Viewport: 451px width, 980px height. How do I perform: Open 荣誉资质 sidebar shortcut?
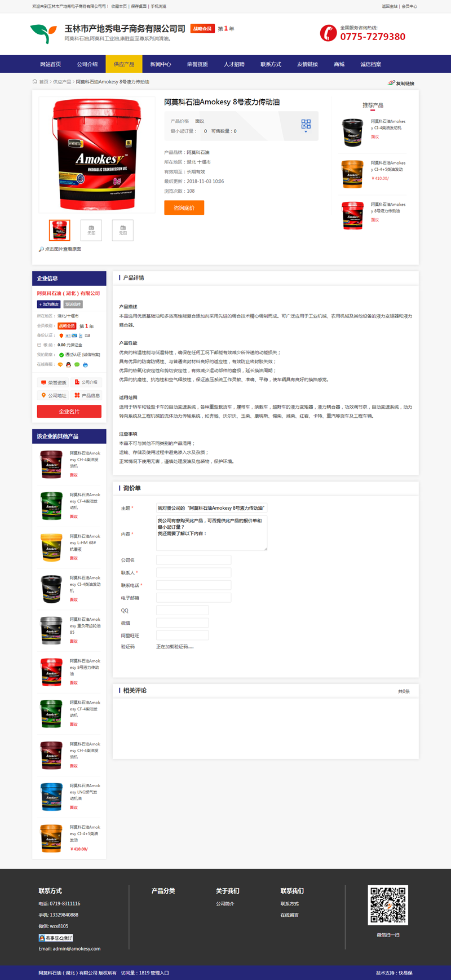tap(53, 382)
